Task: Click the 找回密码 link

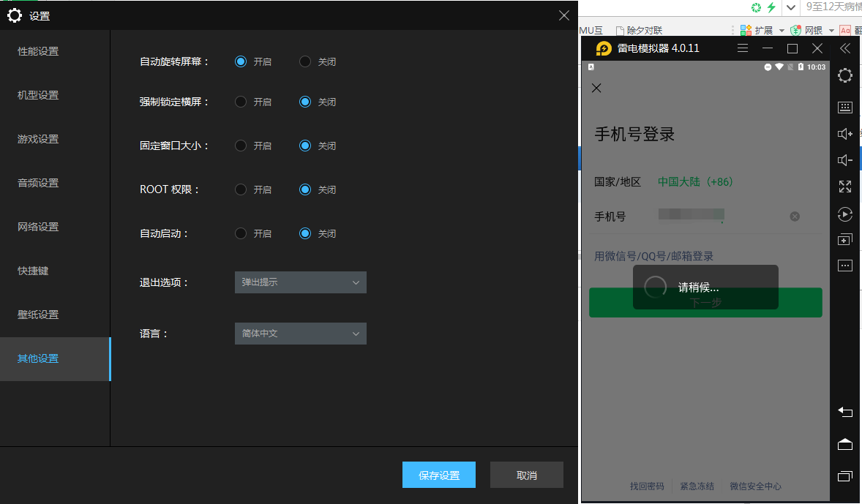Action: [647, 486]
